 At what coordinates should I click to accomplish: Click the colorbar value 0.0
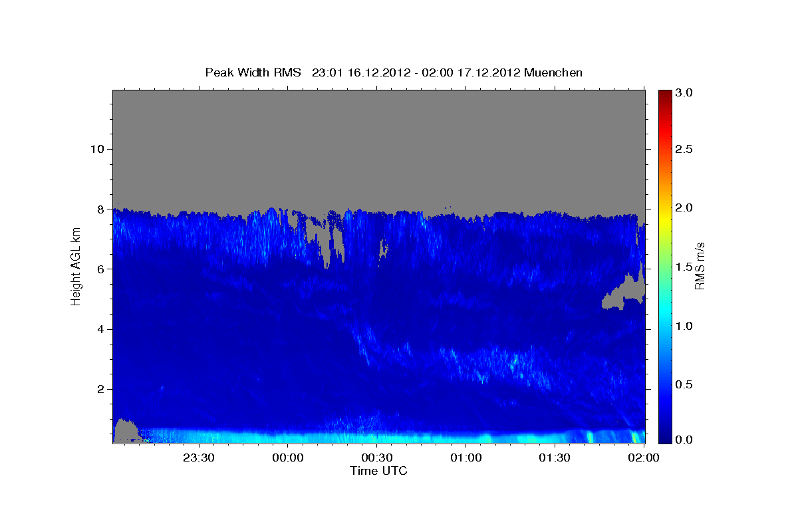point(684,440)
